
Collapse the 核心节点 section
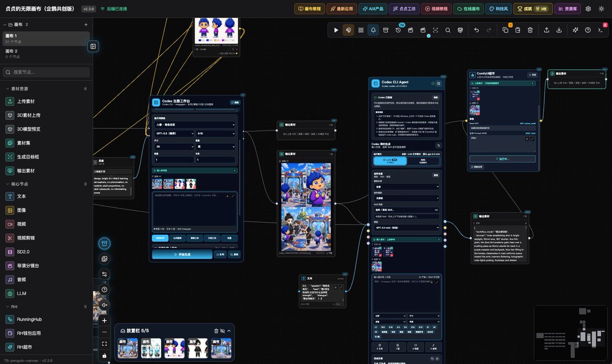click(46, 184)
